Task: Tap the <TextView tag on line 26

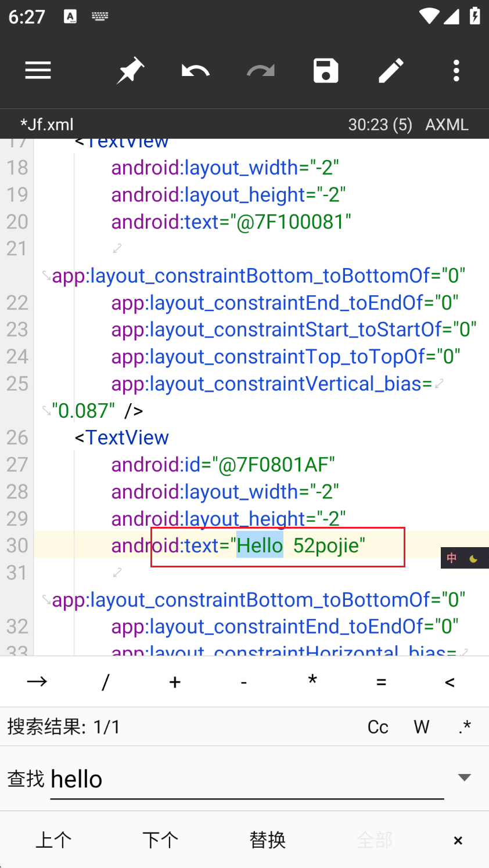Action: 121,437
